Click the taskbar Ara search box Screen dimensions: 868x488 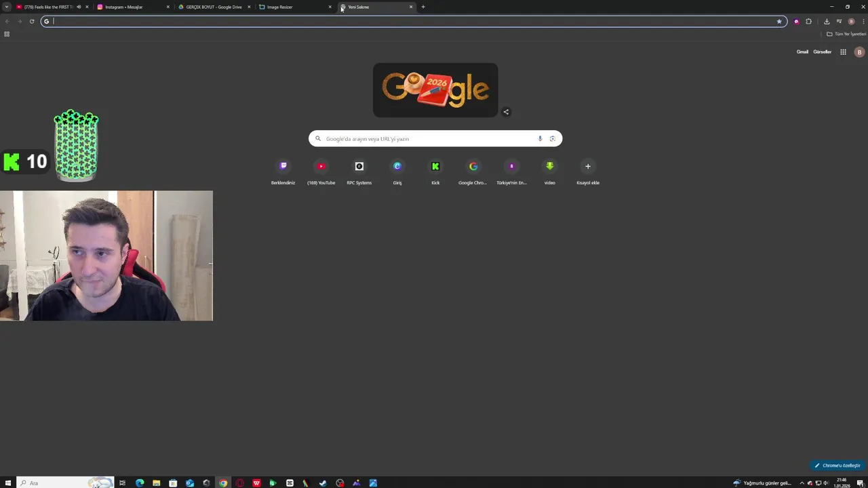(64, 483)
